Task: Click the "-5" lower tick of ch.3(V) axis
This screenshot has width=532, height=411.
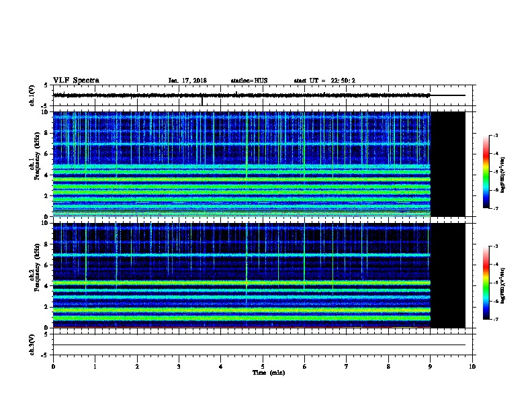Action: click(44, 355)
